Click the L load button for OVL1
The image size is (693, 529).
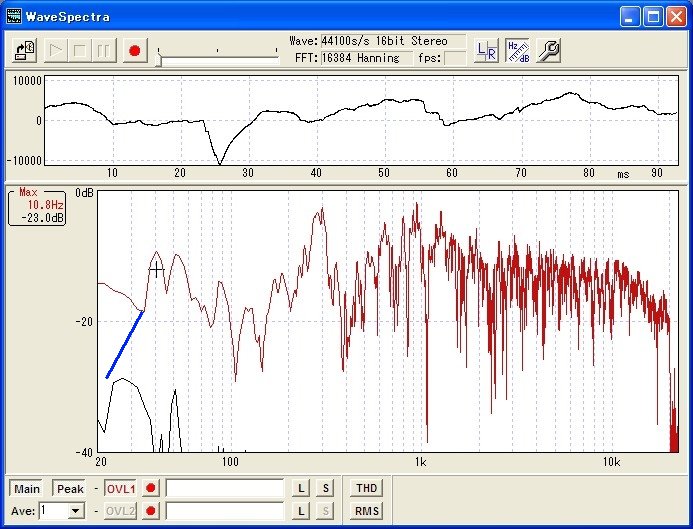(x=301, y=488)
